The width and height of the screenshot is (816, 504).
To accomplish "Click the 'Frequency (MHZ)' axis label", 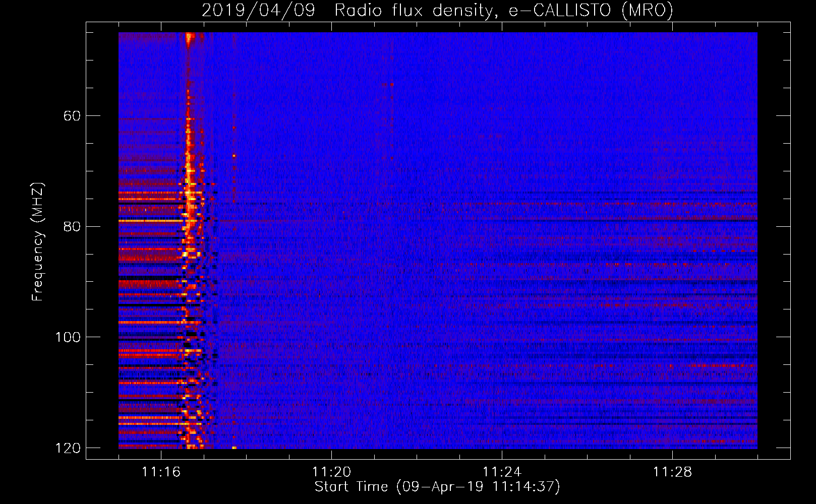I will [37, 241].
